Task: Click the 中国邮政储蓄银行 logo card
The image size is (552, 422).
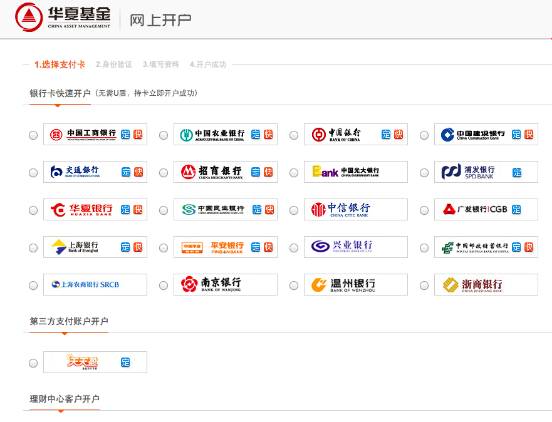Action: (486, 247)
